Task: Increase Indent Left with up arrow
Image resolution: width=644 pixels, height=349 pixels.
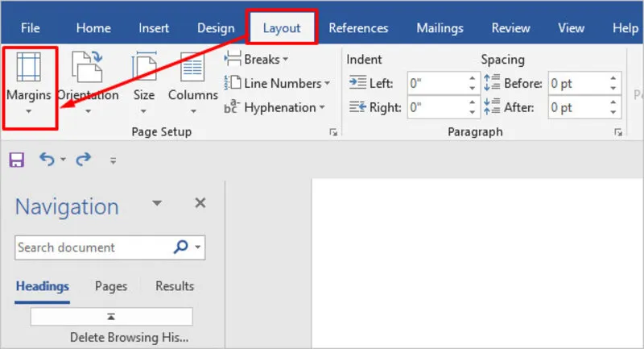Action: point(473,78)
